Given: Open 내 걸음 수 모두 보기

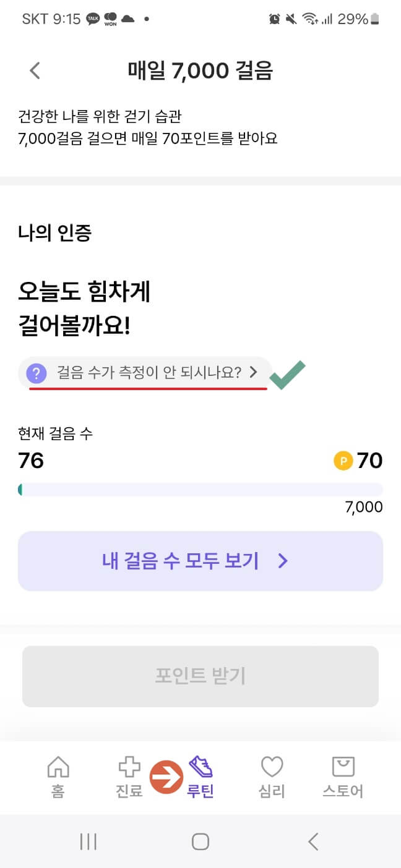Looking at the screenshot, I should pyautogui.click(x=200, y=561).
